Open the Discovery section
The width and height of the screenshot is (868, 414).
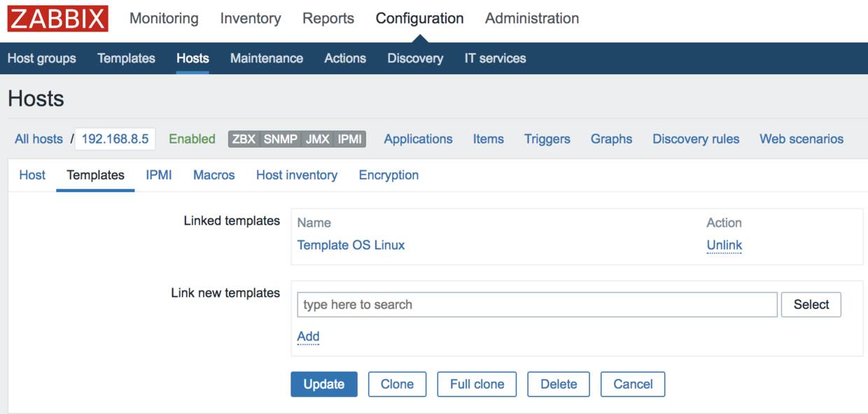coord(415,58)
